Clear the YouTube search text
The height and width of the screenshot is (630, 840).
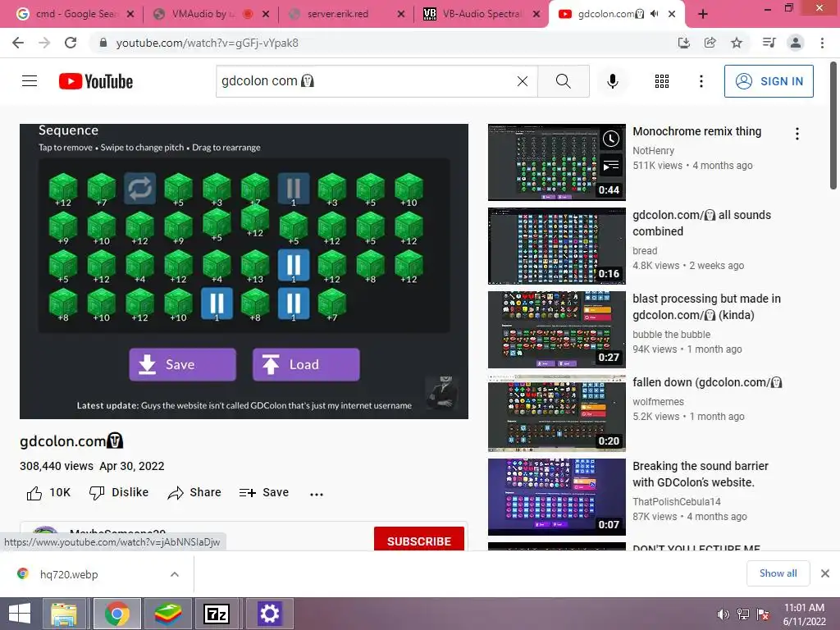pyautogui.click(x=523, y=81)
